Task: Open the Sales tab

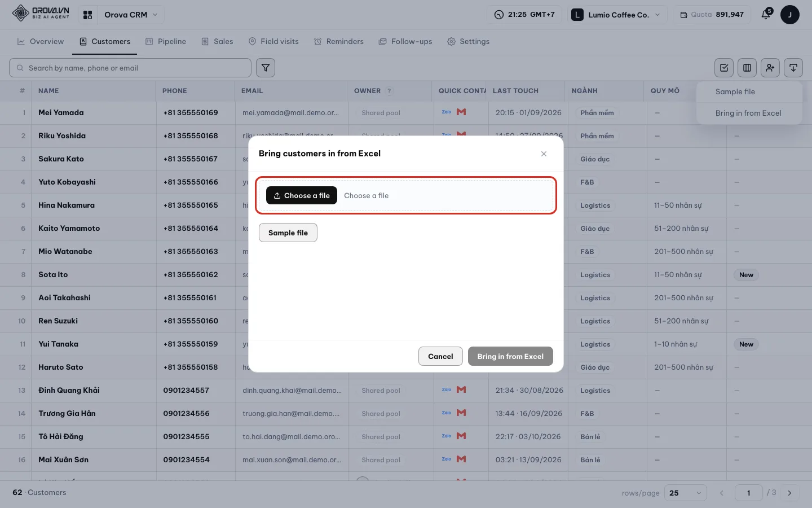Action: (x=217, y=41)
